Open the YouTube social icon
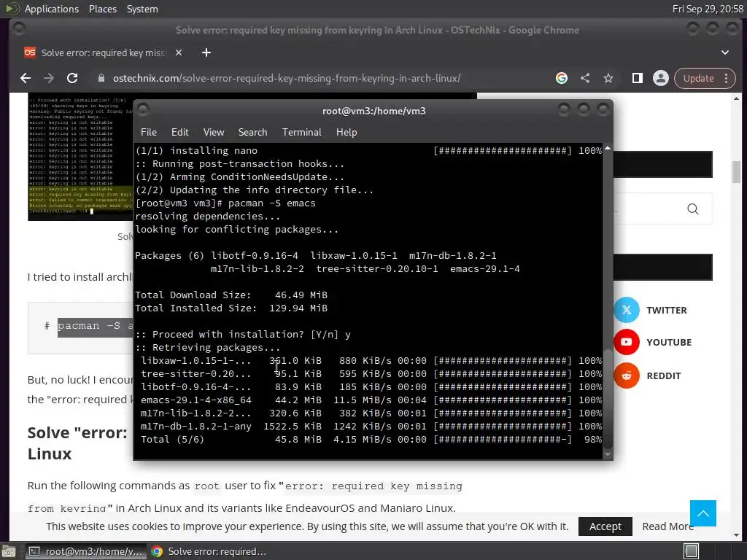 pyautogui.click(x=627, y=342)
